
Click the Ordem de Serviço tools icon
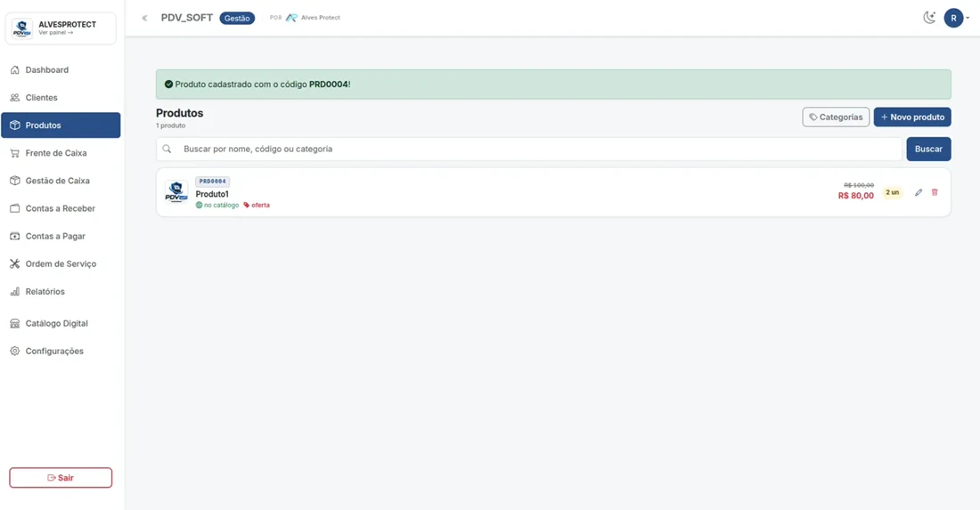(15, 263)
